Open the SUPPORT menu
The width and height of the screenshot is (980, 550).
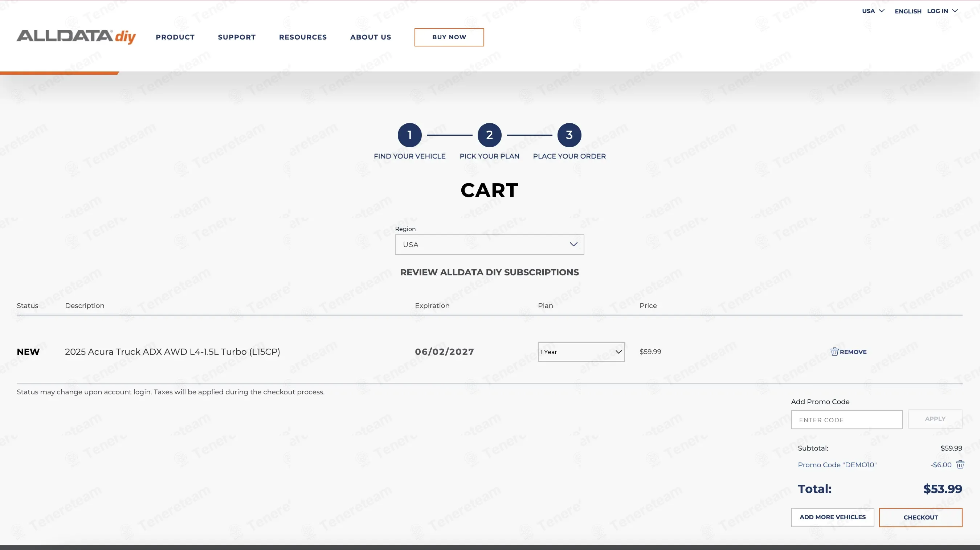point(237,37)
